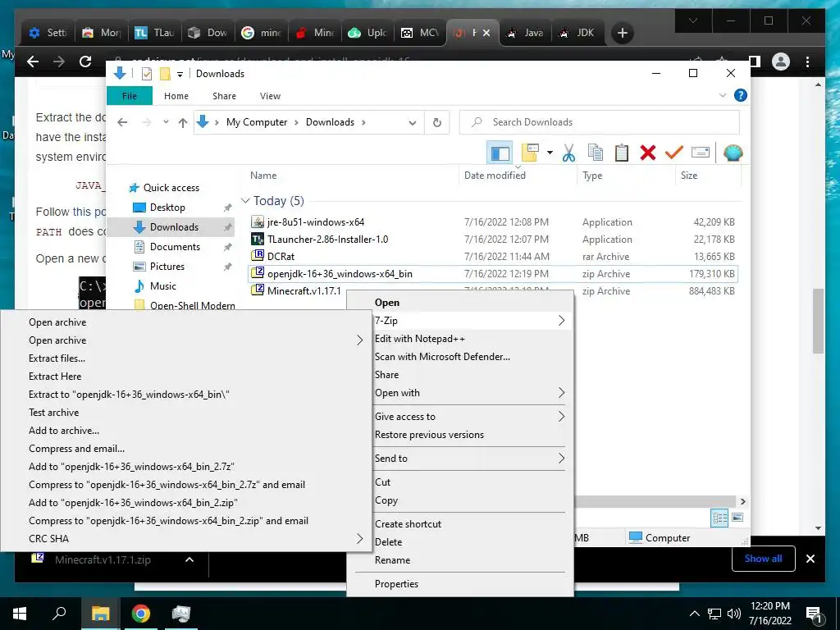Expand the address bar history dropdown
The width and height of the screenshot is (840, 630).
point(412,123)
